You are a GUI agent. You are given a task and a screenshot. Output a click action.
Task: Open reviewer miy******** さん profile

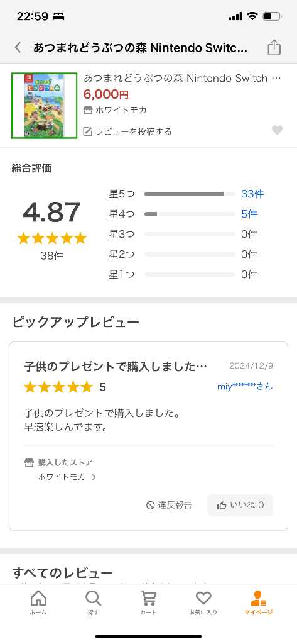245,387
